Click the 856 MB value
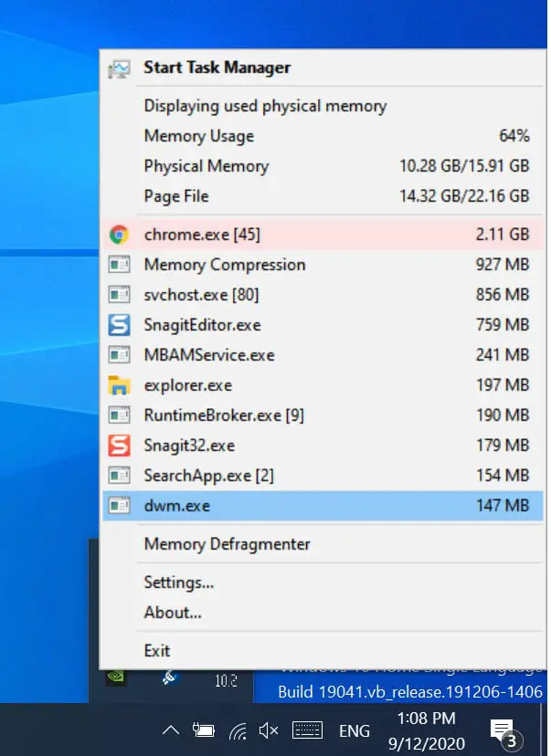This screenshot has height=756, width=551. coord(503,295)
